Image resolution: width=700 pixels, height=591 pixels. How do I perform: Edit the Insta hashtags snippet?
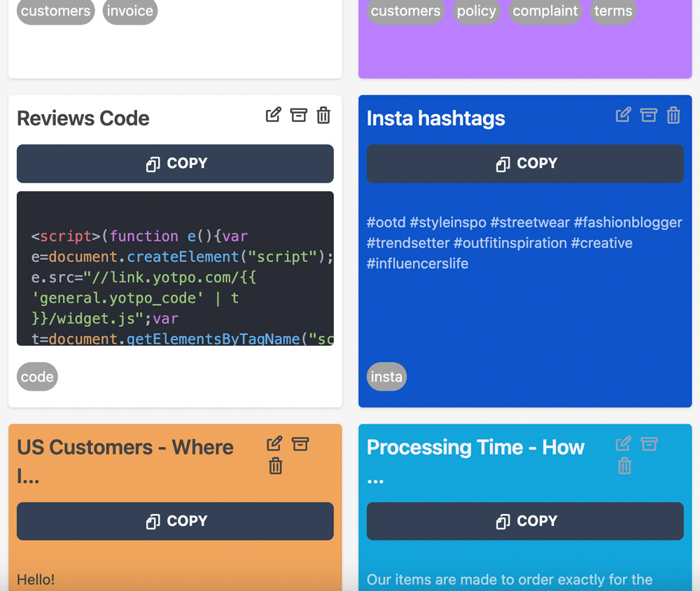[x=623, y=116]
